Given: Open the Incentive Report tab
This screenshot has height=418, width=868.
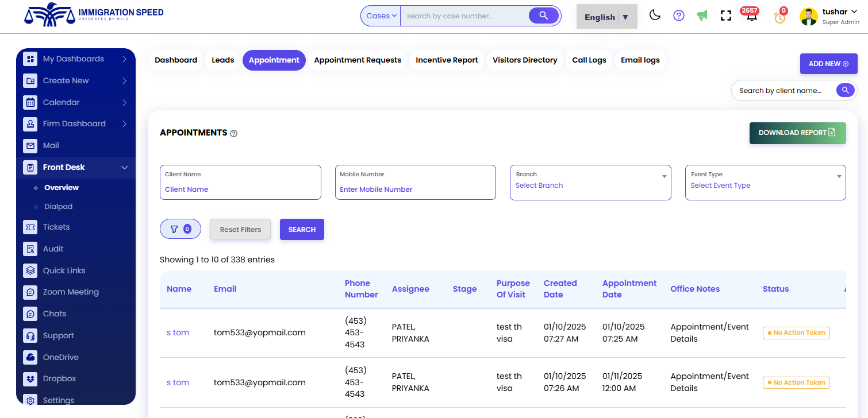Looking at the screenshot, I should [x=447, y=60].
